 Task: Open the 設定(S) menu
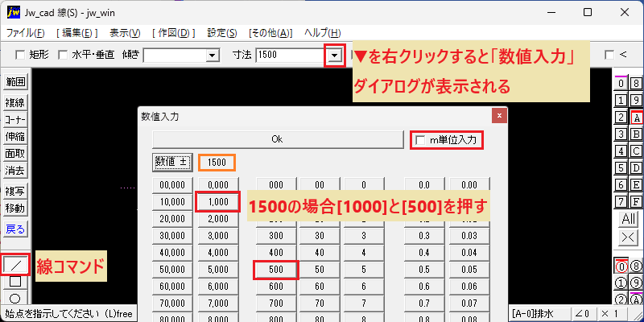click(x=222, y=33)
